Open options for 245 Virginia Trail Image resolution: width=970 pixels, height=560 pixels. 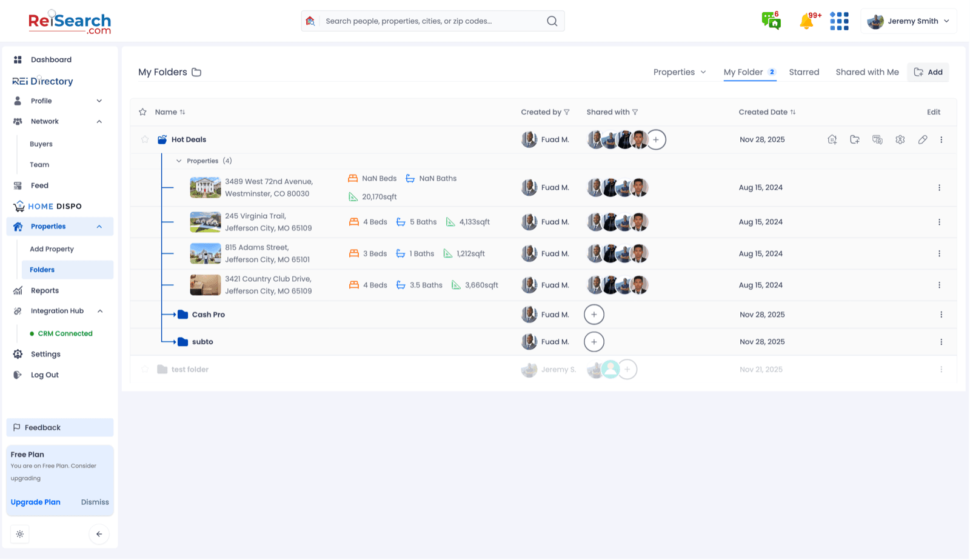(x=940, y=222)
